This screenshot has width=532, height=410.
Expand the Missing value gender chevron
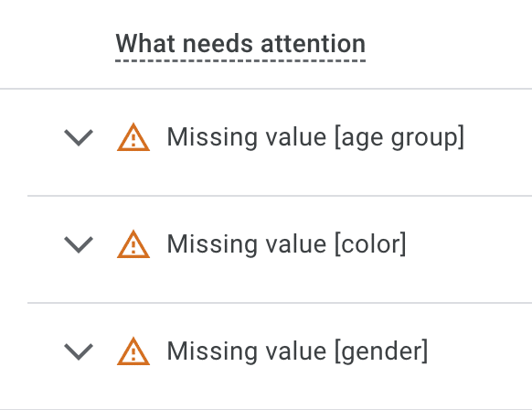(x=79, y=351)
